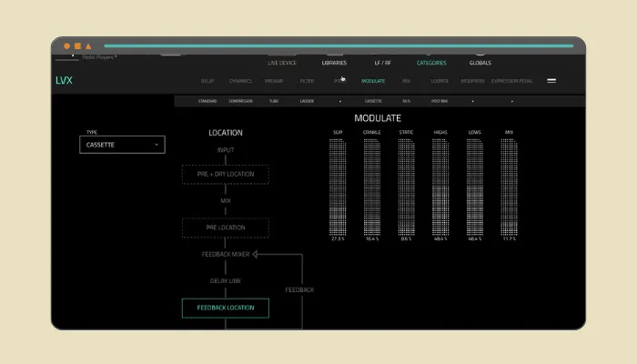Click POST MIX value under Looper
Screen dimensions: 637x364
point(440,101)
